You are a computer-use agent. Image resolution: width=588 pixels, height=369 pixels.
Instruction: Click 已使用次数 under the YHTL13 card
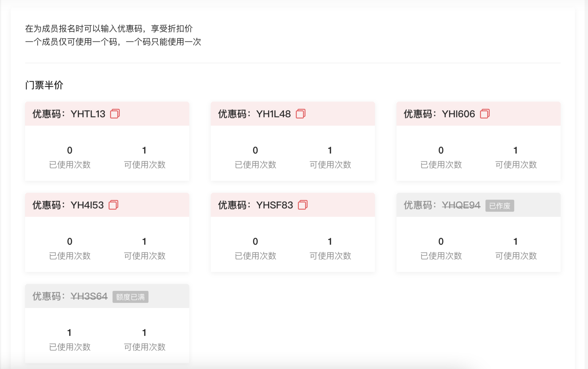70,165
